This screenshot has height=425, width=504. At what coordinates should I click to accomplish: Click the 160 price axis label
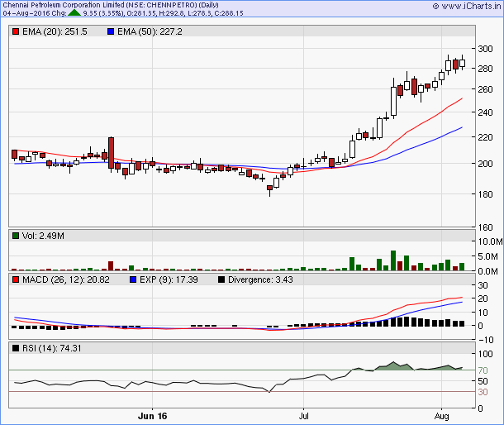point(485,227)
